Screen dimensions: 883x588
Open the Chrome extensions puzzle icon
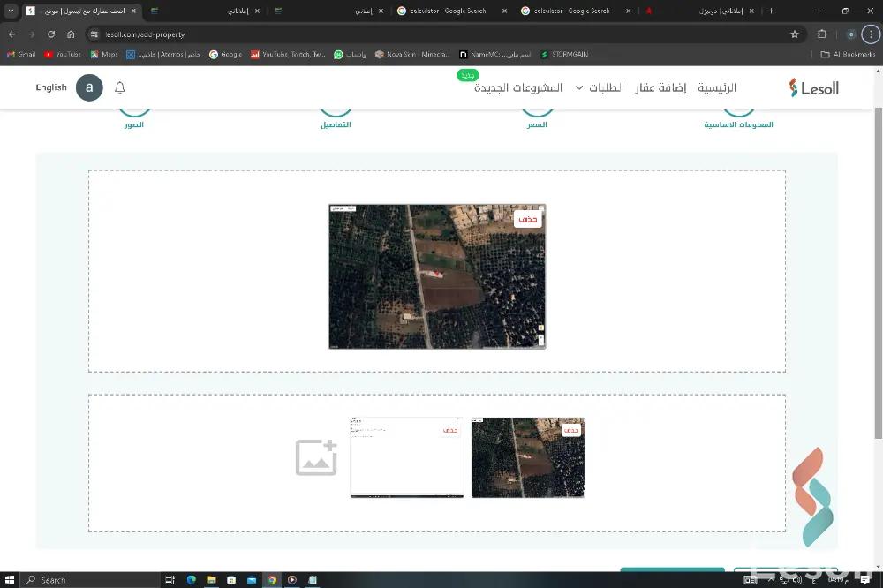[x=822, y=34]
